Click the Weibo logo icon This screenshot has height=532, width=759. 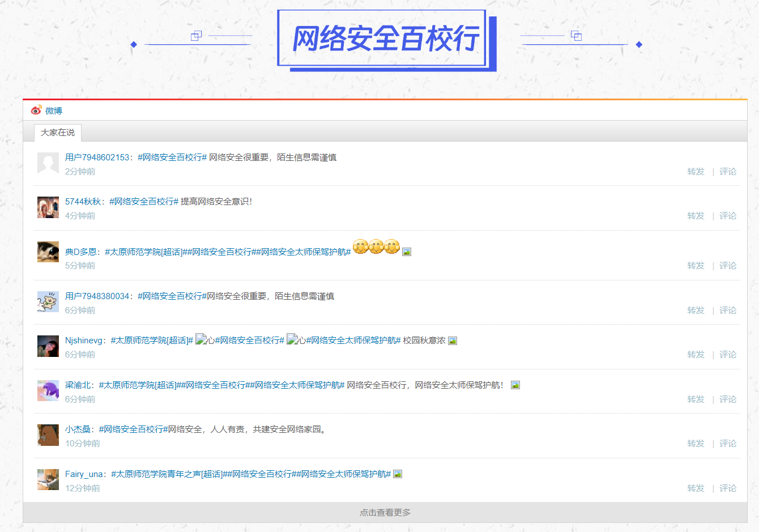click(37, 110)
